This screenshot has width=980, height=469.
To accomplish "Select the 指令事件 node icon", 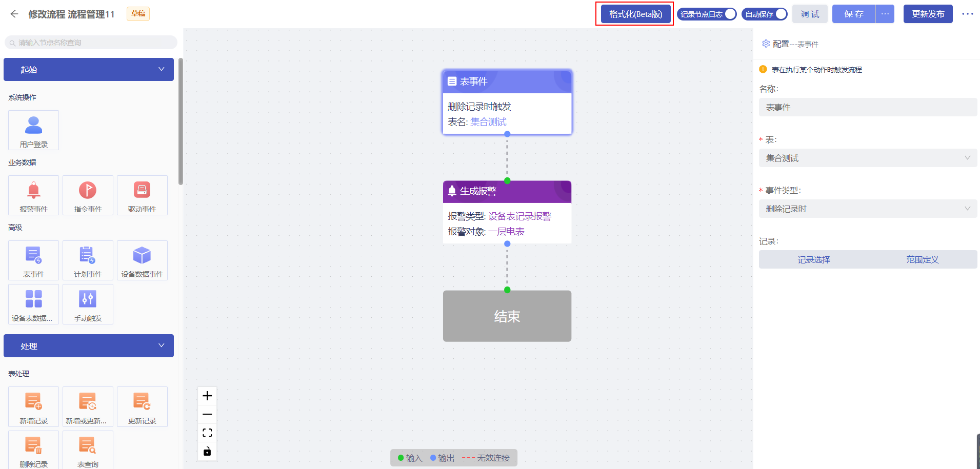I will [88, 195].
